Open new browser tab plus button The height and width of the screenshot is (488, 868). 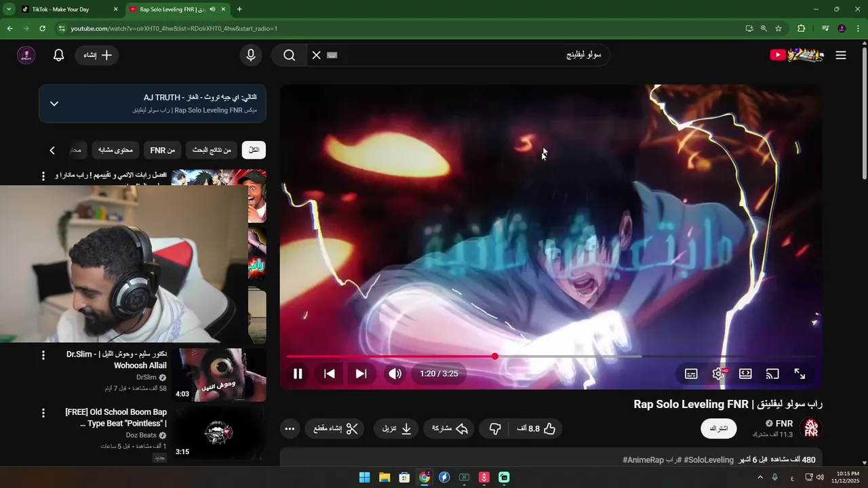pyautogui.click(x=239, y=9)
